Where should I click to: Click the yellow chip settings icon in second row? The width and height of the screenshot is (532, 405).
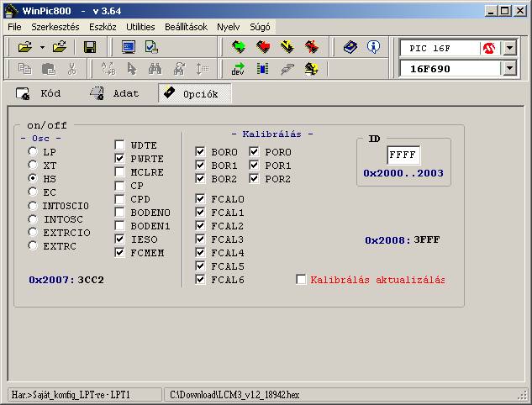312,69
